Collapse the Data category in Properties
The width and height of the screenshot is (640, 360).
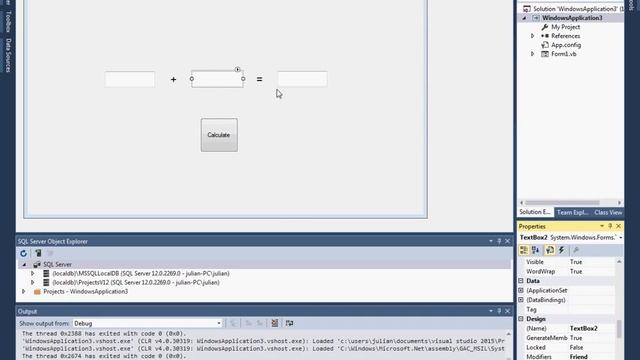point(521,281)
